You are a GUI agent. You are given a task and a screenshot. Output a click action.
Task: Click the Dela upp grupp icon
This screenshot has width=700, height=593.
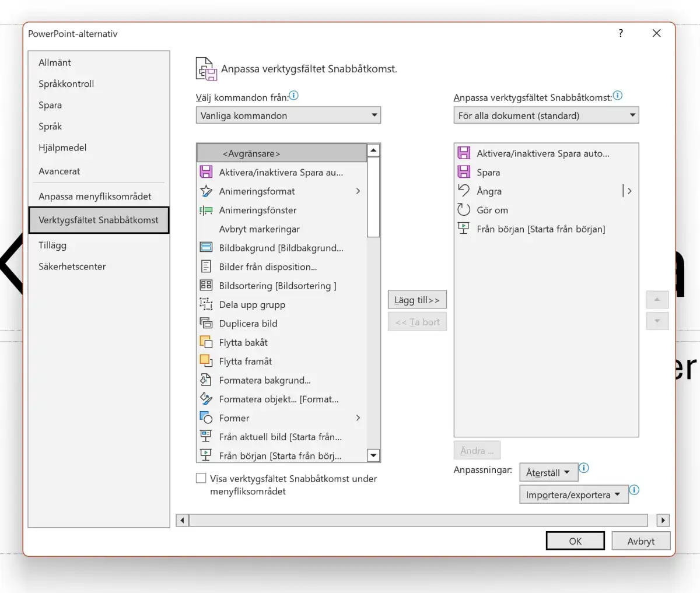pyautogui.click(x=206, y=304)
